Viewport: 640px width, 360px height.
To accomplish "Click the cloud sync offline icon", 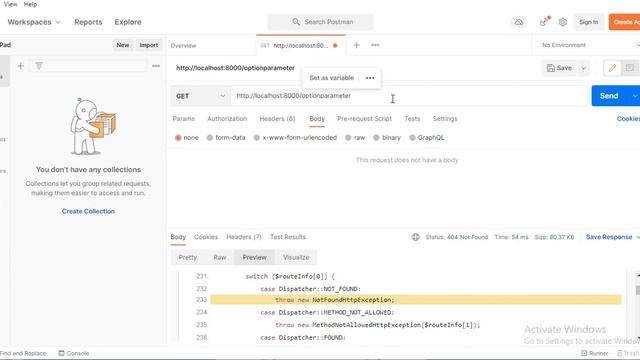I will tap(518, 22).
